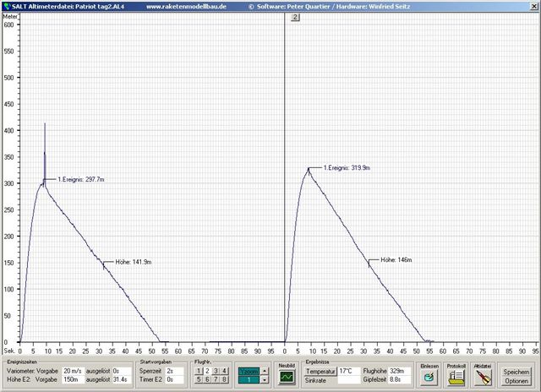The height and width of the screenshot is (392, 541).
Task: Click the Timer E2 input field
Action: [174, 380]
